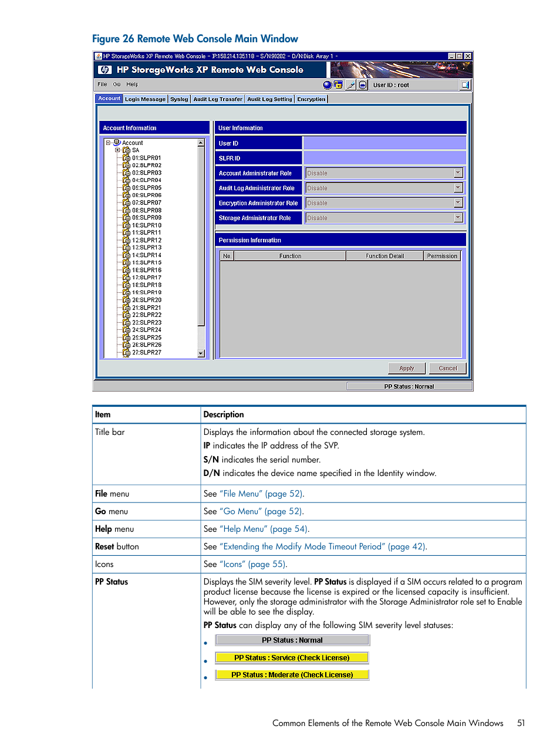The height and width of the screenshot is (746, 560).
Task: Open the File menu
Action: [102, 85]
